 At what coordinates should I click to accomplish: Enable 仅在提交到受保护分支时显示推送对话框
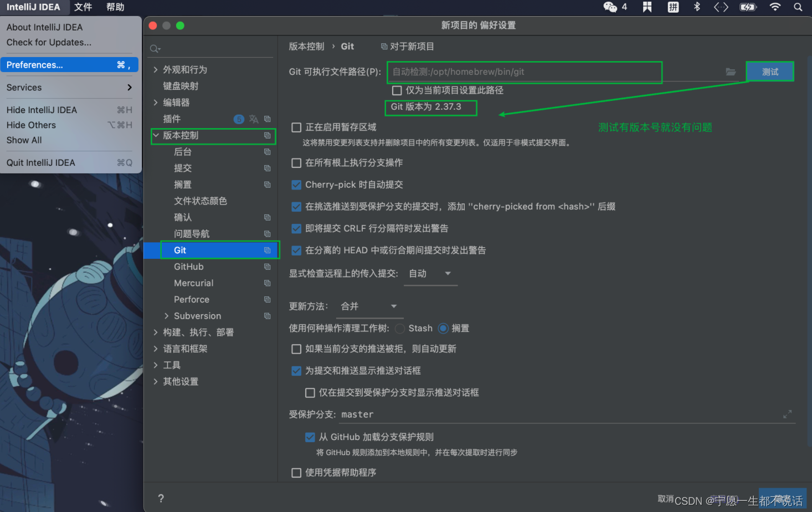point(310,393)
